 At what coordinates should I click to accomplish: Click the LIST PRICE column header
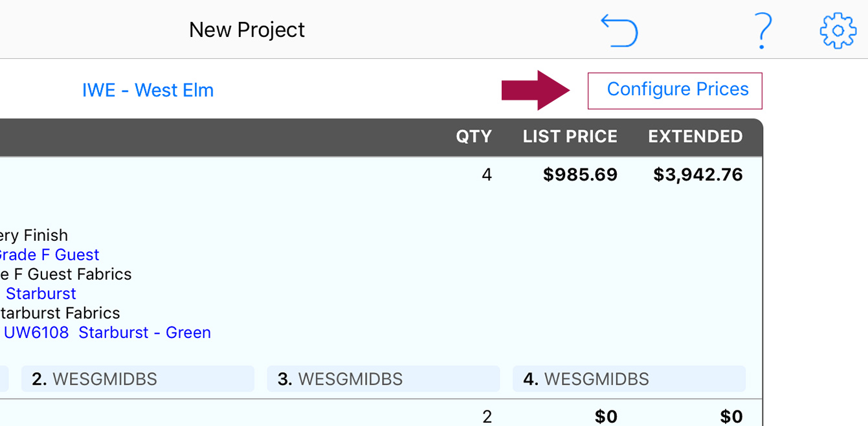click(x=570, y=137)
